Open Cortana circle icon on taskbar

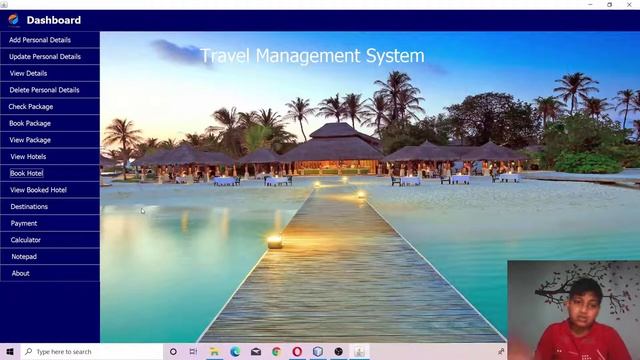tap(173, 351)
